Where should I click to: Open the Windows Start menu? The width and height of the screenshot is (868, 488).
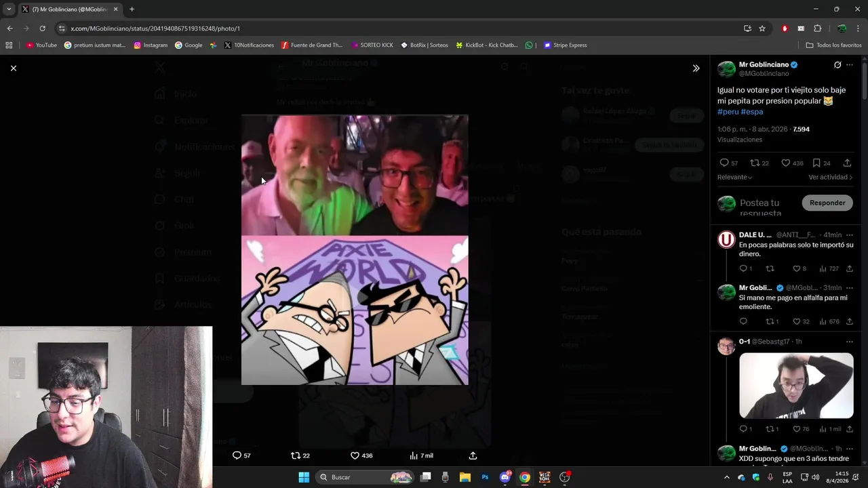(x=304, y=477)
